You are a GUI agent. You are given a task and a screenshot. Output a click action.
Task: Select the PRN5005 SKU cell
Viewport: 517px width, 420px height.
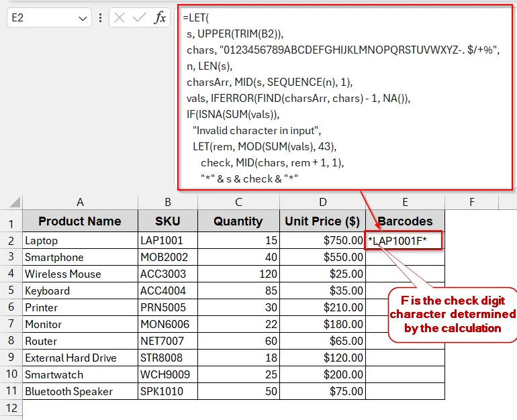(x=168, y=308)
